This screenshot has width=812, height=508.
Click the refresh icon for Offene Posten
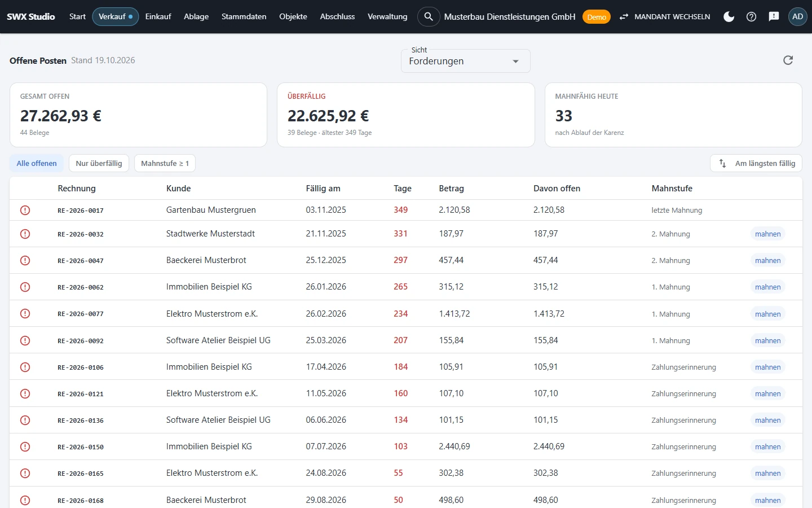pyautogui.click(x=788, y=60)
